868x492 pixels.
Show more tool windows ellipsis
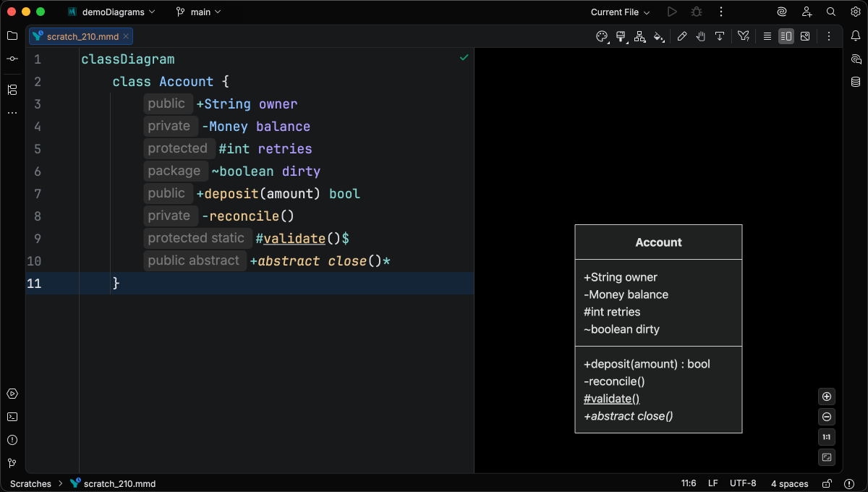click(12, 113)
